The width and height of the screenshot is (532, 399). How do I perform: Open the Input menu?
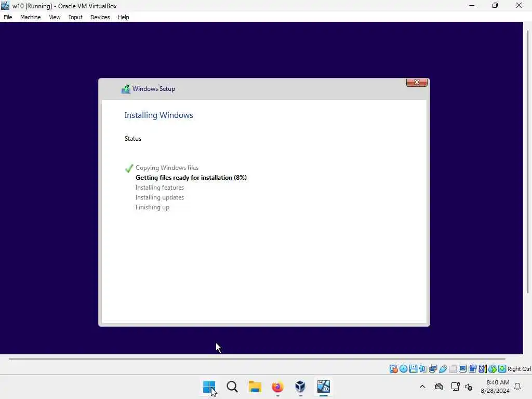pos(75,17)
